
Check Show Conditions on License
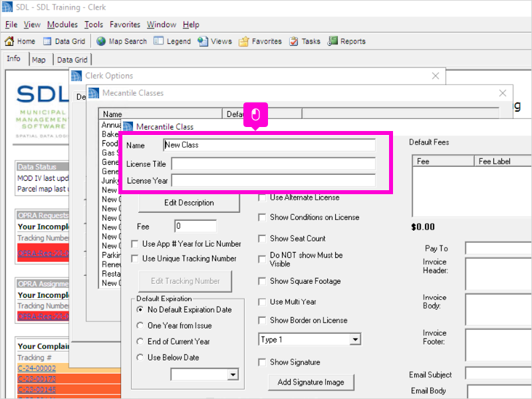[262, 217]
